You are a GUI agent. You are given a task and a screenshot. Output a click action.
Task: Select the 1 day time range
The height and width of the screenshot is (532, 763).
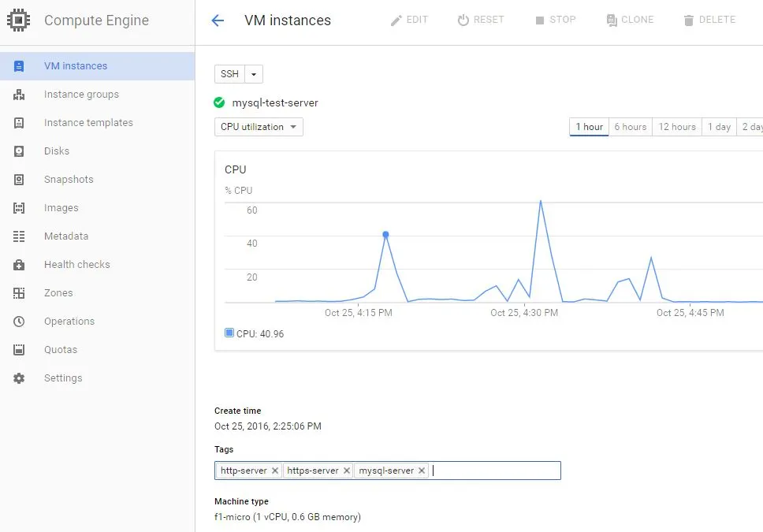719,127
